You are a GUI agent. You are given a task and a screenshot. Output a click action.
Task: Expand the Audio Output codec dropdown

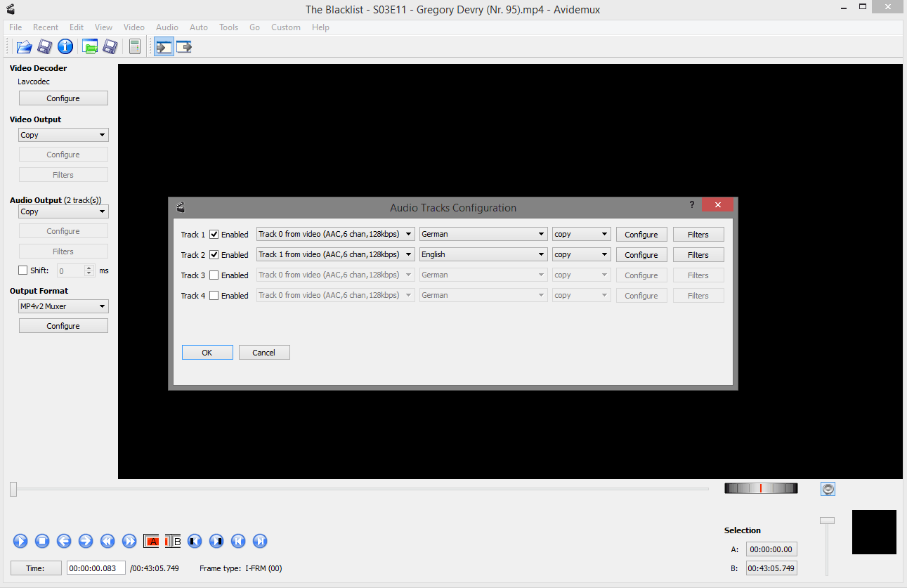[x=63, y=211]
